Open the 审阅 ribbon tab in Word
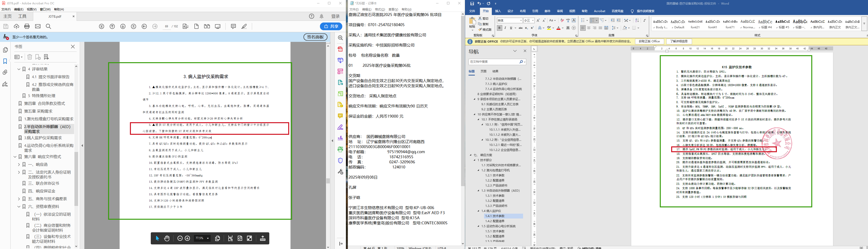Viewport: 868px width, 249px height. pos(560,11)
